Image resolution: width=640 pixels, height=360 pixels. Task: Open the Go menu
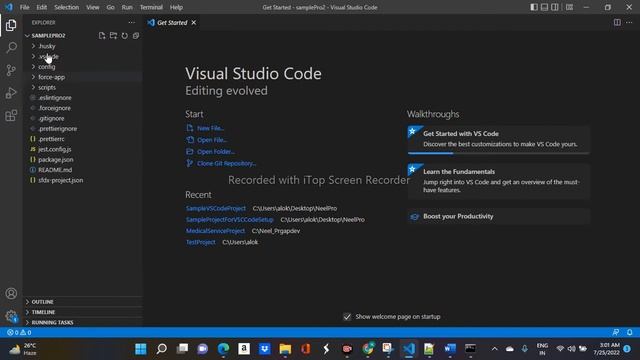(111, 7)
